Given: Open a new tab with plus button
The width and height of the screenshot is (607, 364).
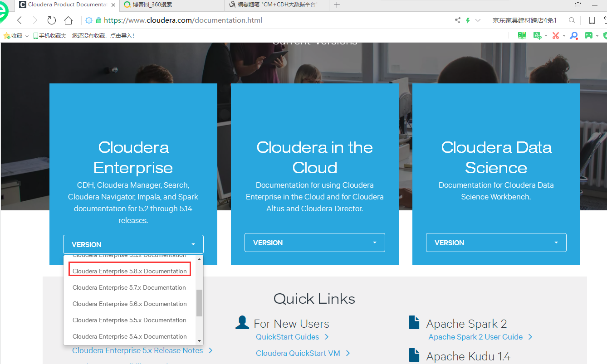Looking at the screenshot, I should (337, 5).
